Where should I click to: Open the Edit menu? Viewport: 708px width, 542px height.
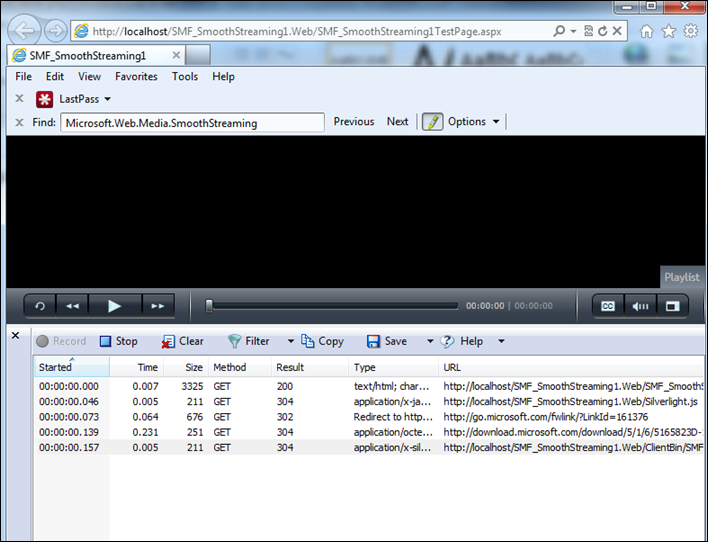click(55, 76)
